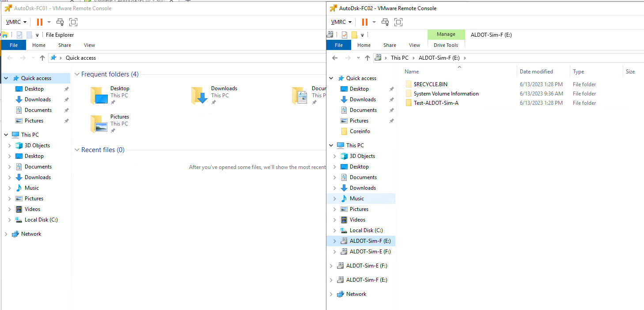Collapse Frequent folders section in FC01
Viewport: 644px width, 310px height.
(76, 74)
